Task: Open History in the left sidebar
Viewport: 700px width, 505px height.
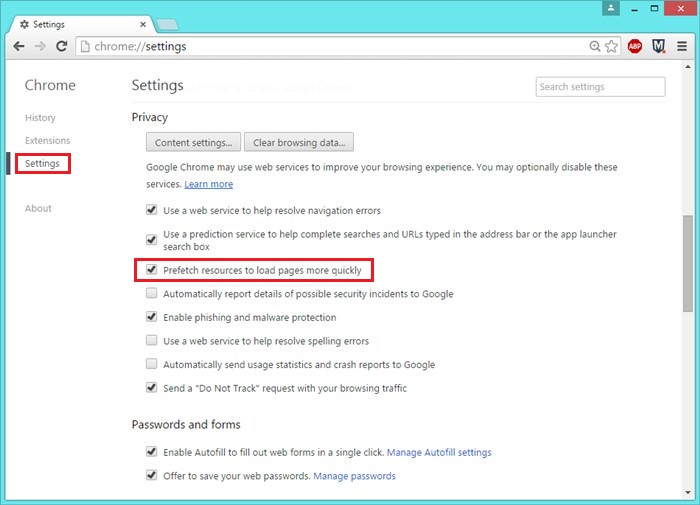Action: pos(41,118)
